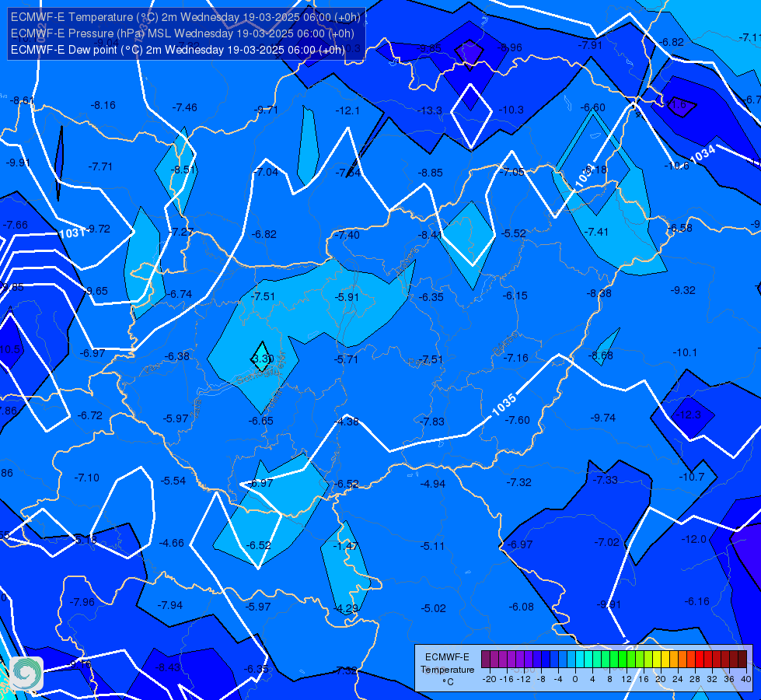
Task: Click the -3.30 temperature value
Action: click(262, 359)
